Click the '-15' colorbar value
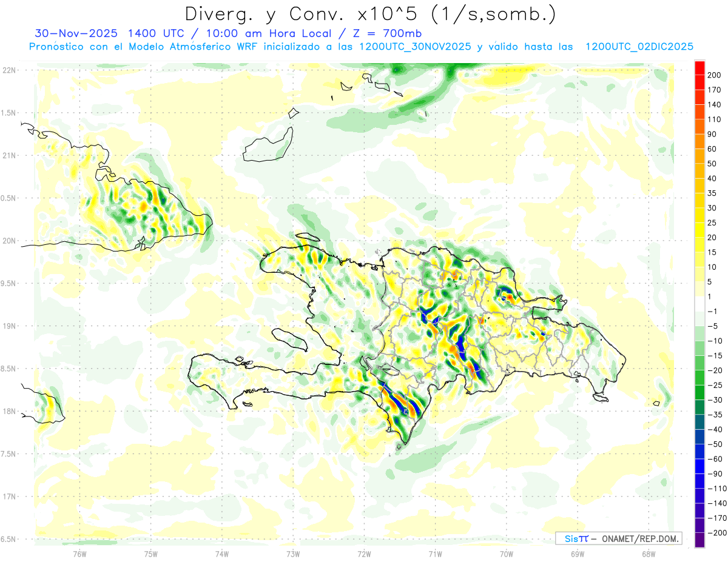 pyautogui.click(x=714, y=355)
